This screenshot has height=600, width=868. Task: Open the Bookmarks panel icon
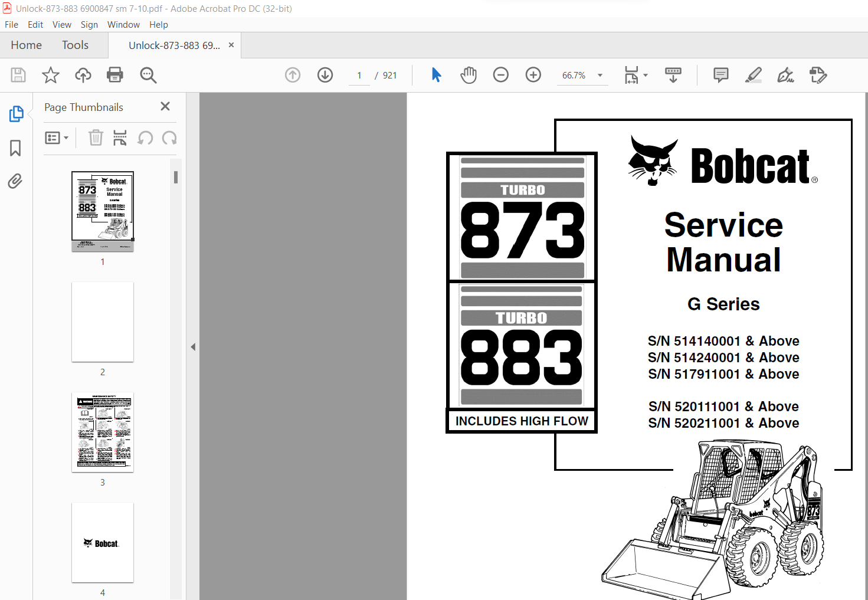[15, 147]
